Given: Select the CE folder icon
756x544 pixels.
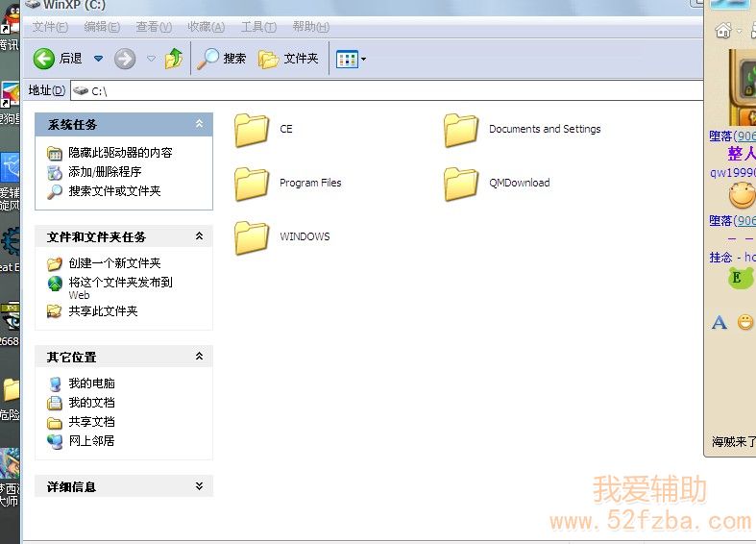Looking at the screenshot, I should 251,130.
